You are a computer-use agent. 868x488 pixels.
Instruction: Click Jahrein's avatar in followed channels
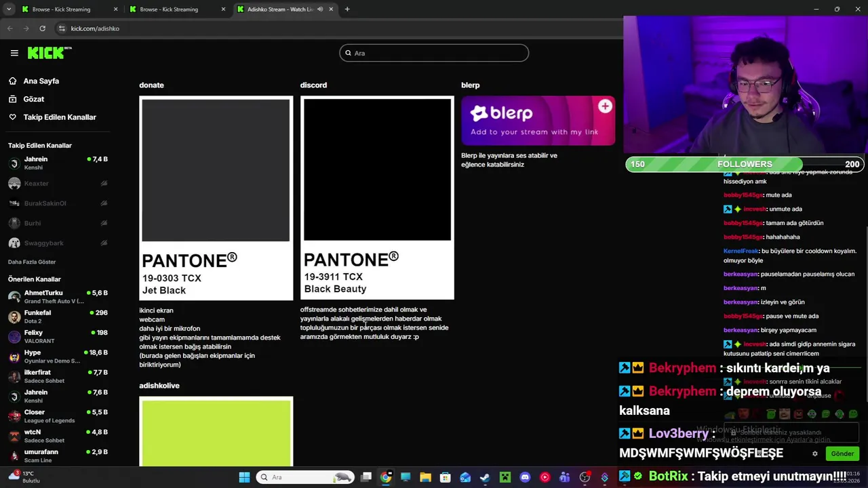[14, 163]
